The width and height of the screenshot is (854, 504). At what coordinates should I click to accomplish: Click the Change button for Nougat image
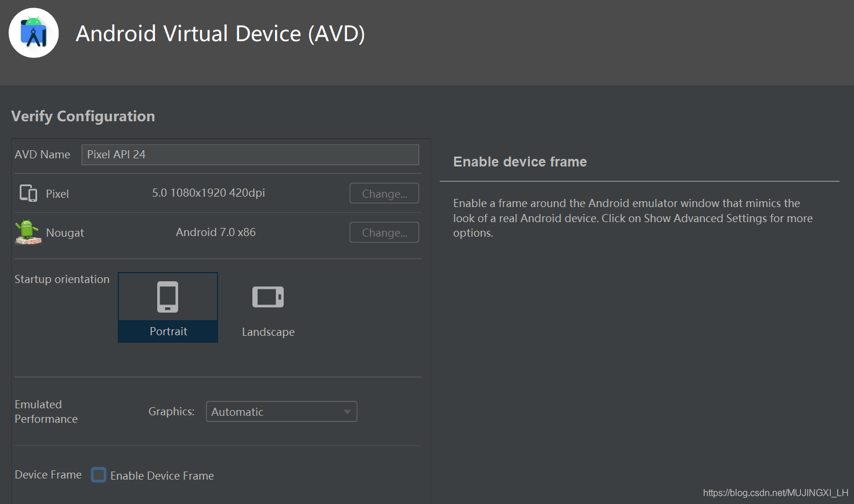pyautogui.click(x=384, y=233)
